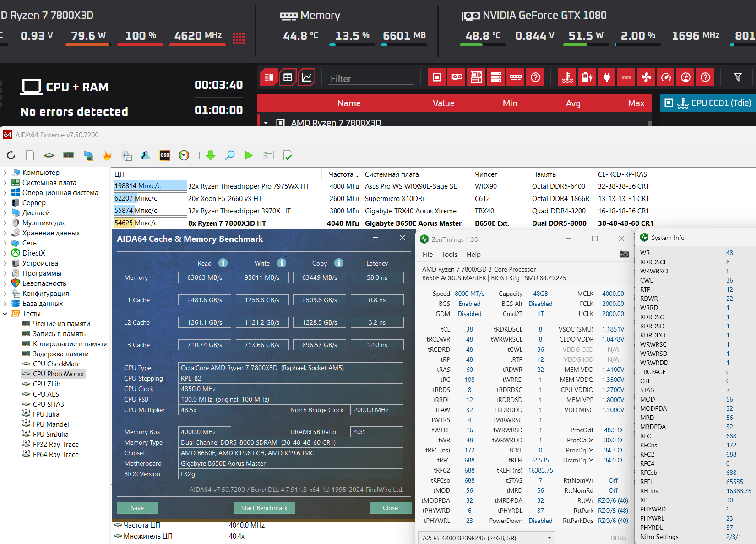Screen dimensions: 756x544
Task: Toggle motherboard sensors filter in OCCT
Action: click(x=476, y=77)
